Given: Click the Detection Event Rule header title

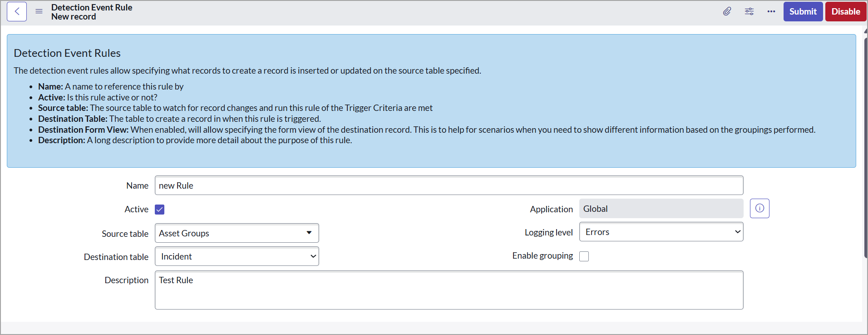Looking at the screenshot, I should click(x=92, y=7).
